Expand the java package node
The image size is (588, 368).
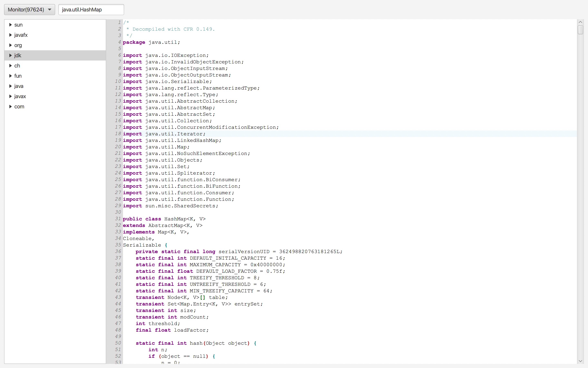[10, 86]
